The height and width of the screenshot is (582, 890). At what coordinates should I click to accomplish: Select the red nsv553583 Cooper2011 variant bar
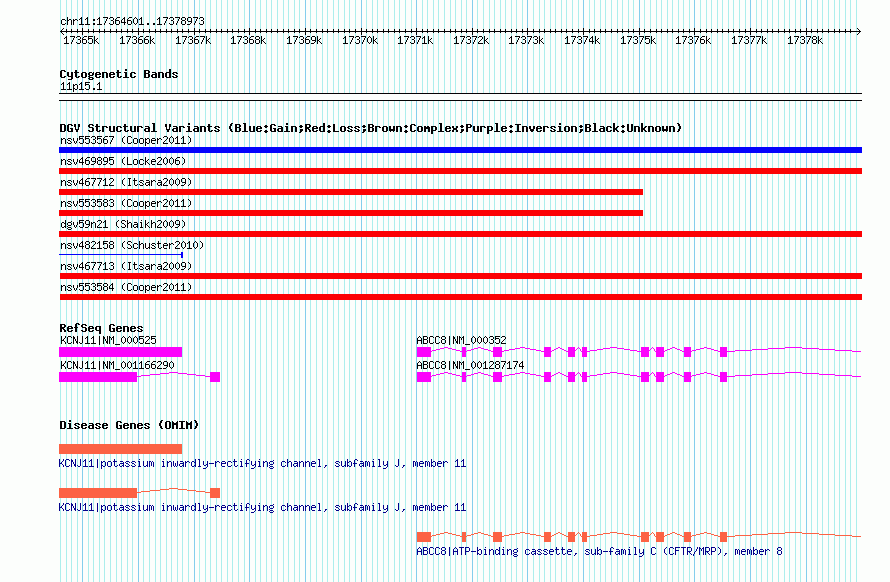tap(351, 213)
